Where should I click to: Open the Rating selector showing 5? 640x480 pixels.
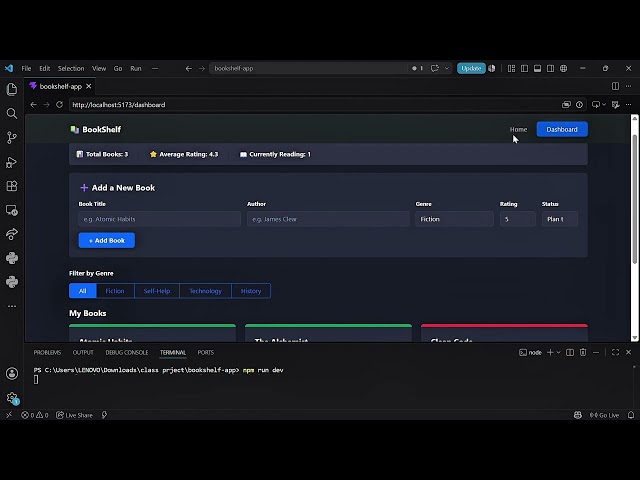518,219
